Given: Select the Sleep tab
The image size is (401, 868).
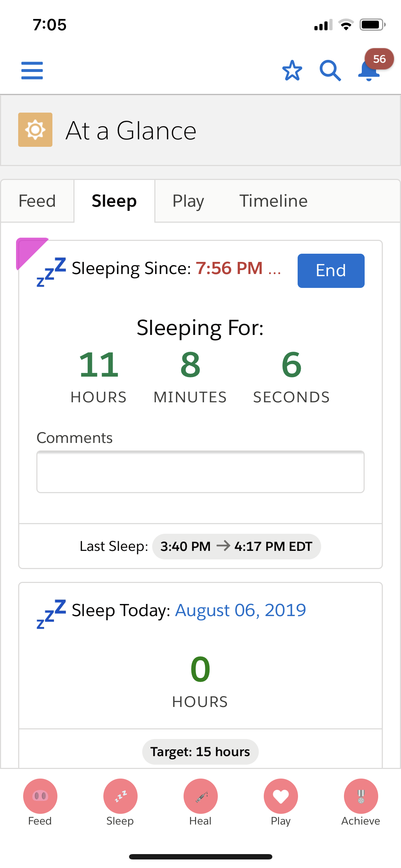Looking at the screenshot, I should click(114, 201).
